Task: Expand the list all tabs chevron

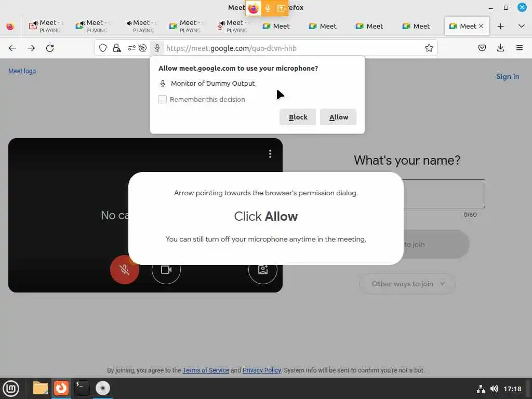Action: pyautogui.click(x=522, y=26)
